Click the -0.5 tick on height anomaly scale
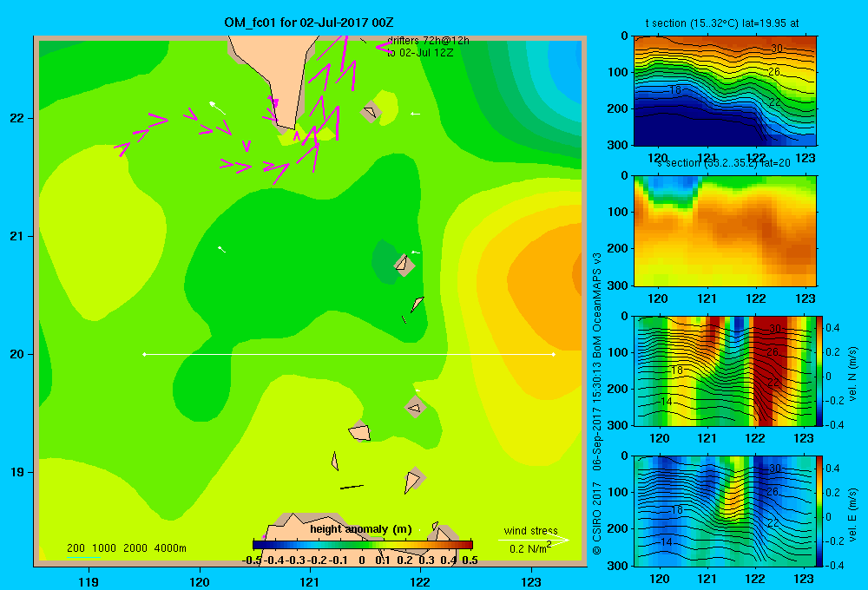 [x=252, y=560]
